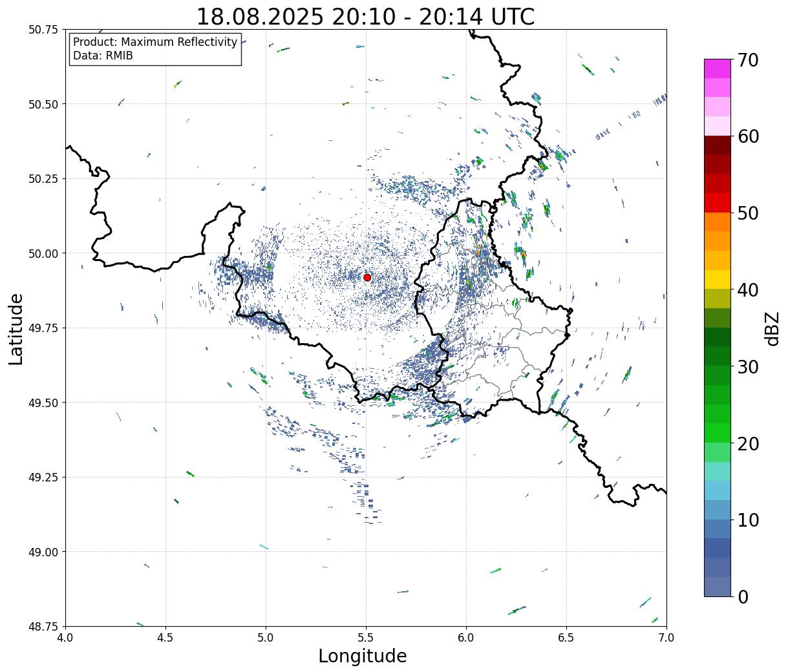
Task: Click the colorbar tick label 0
Action: [743, 597]
